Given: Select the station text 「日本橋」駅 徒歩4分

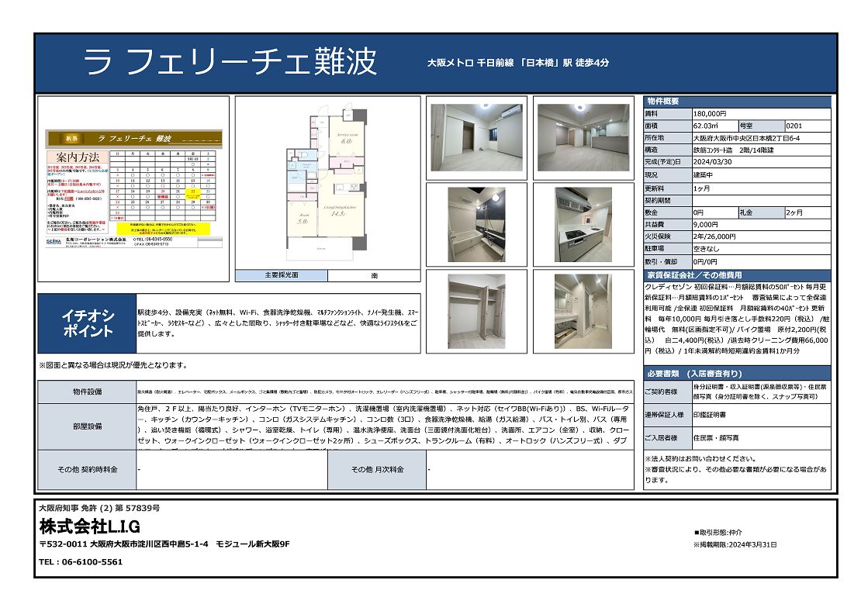Looking at the screenshot, I should pos(565,63).
